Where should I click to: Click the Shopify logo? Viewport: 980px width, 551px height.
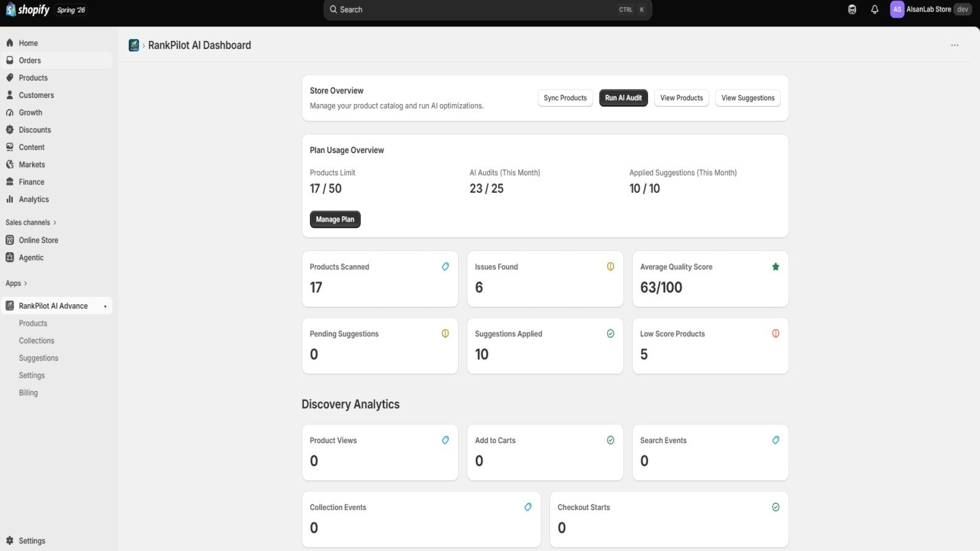28,10
